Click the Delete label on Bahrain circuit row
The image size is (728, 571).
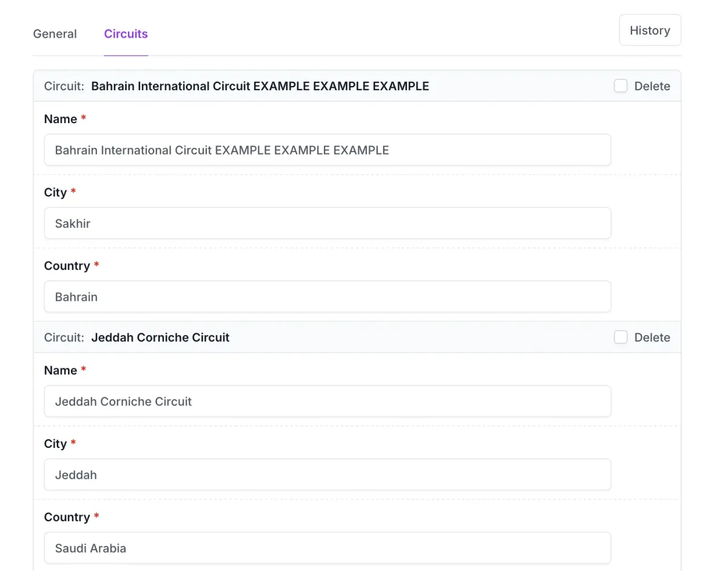pyautogui.click(x=652, y=86)
